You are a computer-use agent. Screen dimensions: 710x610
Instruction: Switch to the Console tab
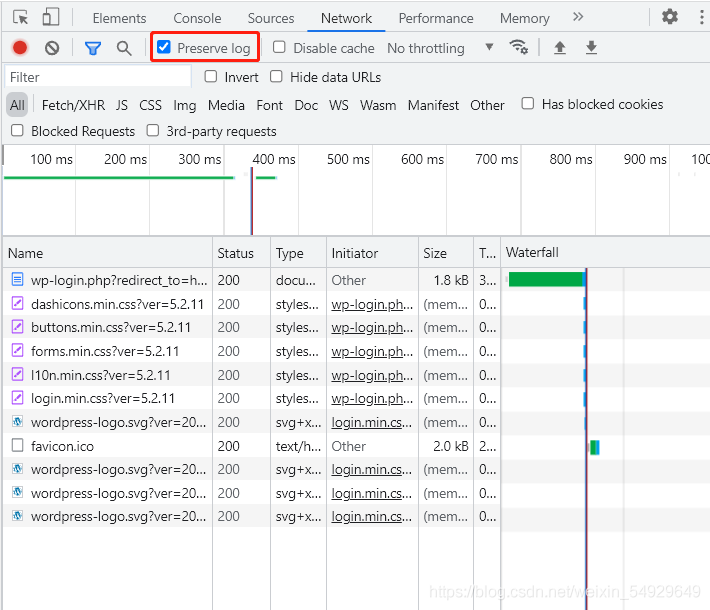(x=197, y=18)
